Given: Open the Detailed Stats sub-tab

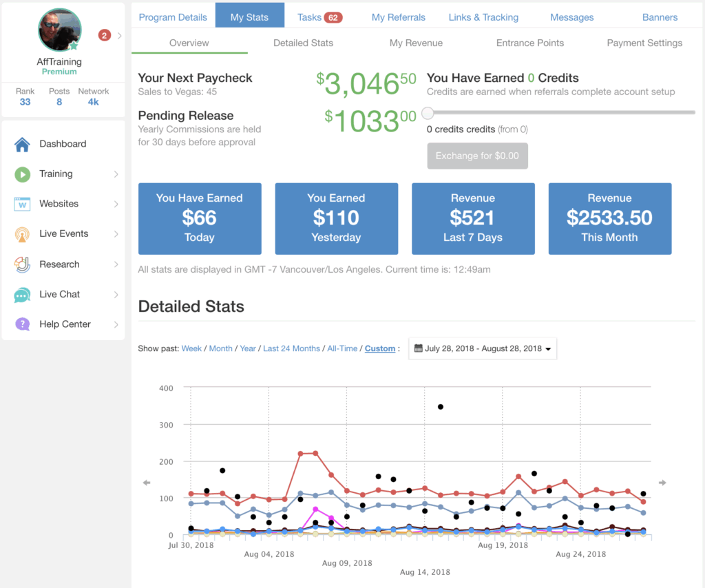Looking at the screenshot, I should click(303, 43).
